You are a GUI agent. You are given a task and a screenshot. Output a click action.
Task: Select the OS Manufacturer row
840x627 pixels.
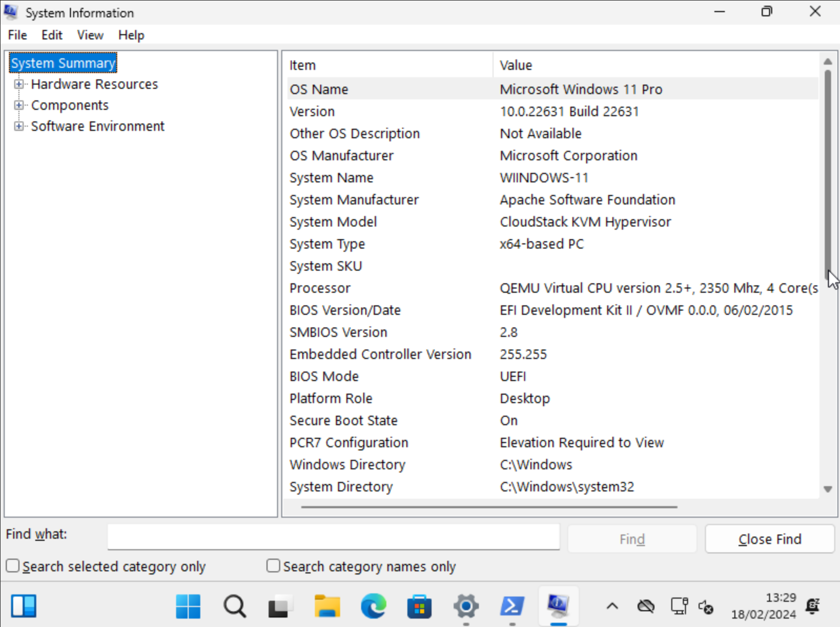553,156
